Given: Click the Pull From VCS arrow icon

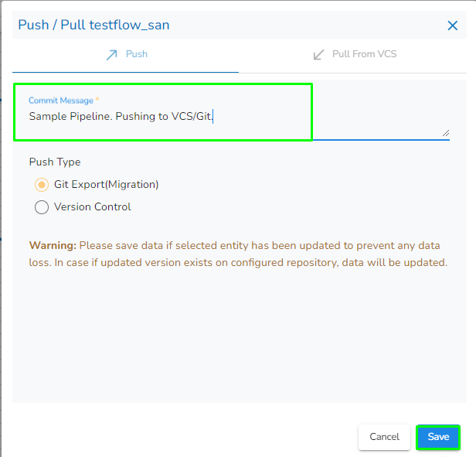Looking at the screenshot, I should pyautogui.click(x=318, y=55).
